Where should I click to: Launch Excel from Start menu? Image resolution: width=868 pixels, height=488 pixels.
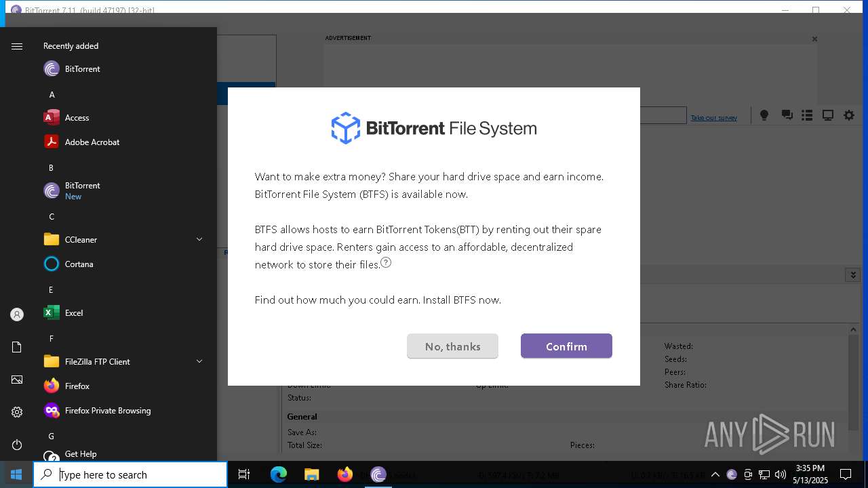tap(125, 312)
